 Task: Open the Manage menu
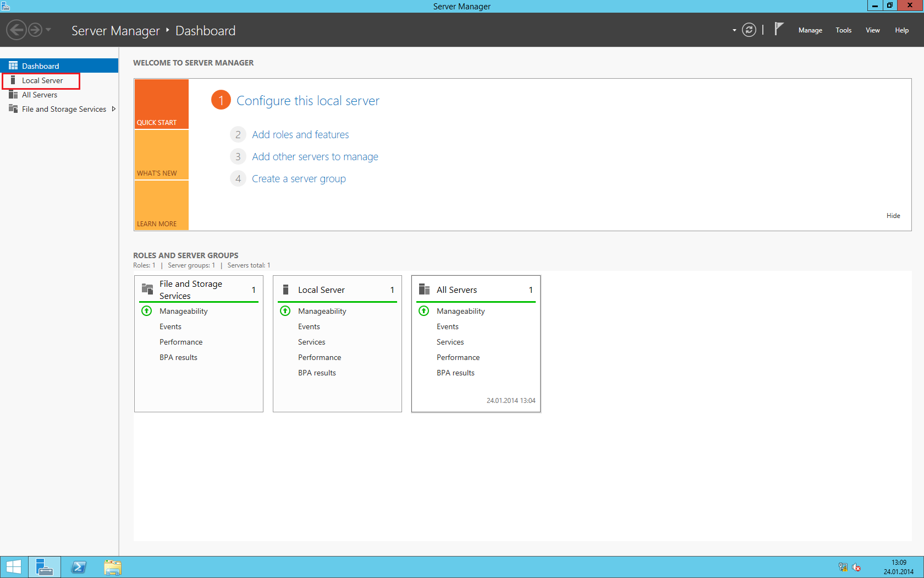[810, 30]
